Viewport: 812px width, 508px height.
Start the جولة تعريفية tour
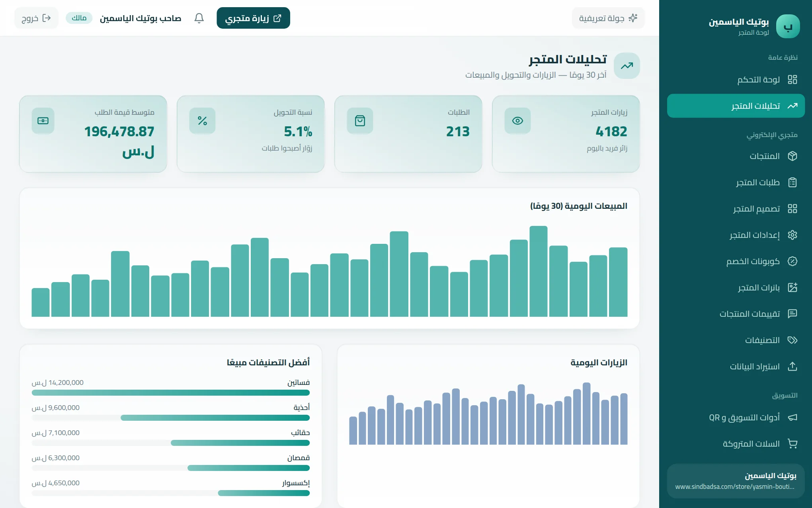[x=608, y=18]
